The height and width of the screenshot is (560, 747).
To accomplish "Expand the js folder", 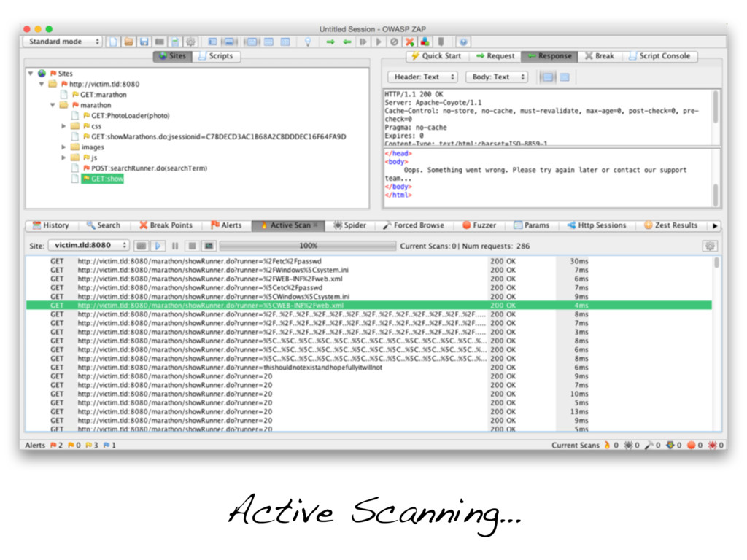I will pos(63,157).
